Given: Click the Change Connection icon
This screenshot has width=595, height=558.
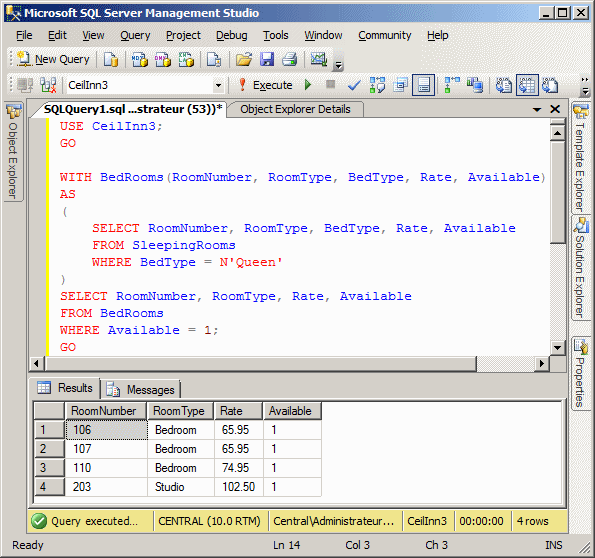Looking at the screenshot, I should (x=49, y=85).
